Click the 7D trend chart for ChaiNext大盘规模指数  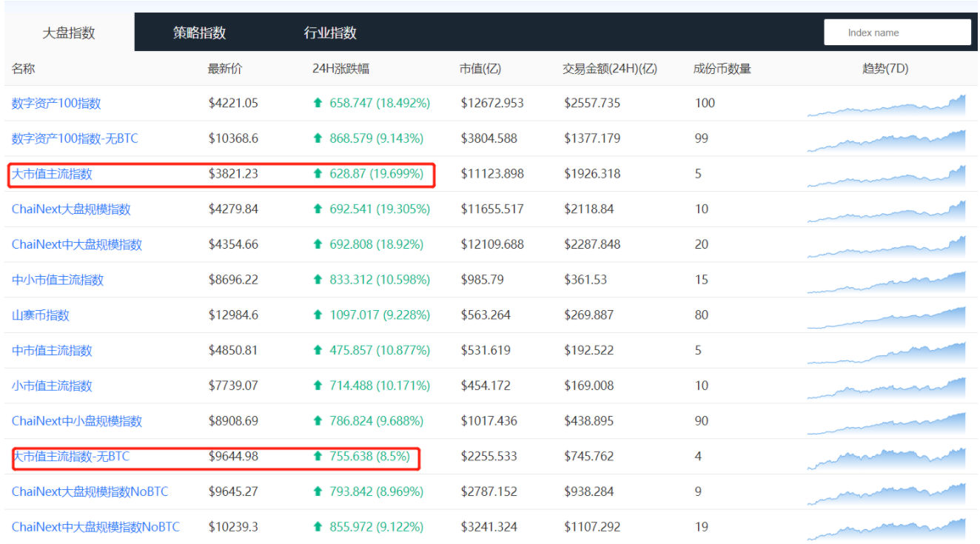pyautogui.click(x=886, y=211)
